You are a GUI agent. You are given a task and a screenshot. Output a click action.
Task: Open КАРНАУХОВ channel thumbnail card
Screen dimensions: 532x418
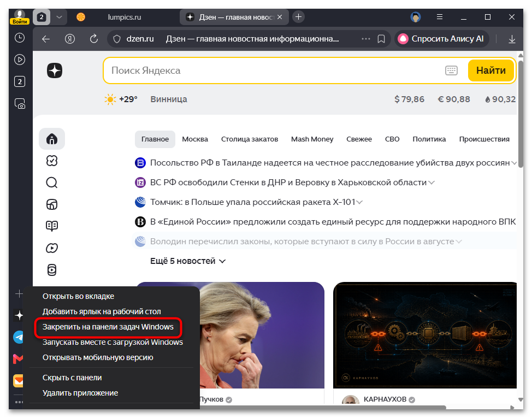click(x=425, y=335)
